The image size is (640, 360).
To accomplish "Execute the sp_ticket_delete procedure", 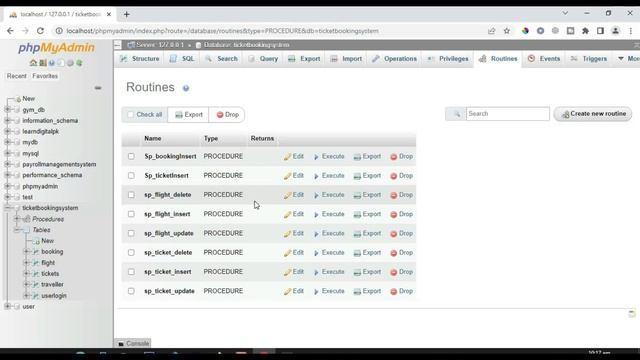I will [329, 253].
